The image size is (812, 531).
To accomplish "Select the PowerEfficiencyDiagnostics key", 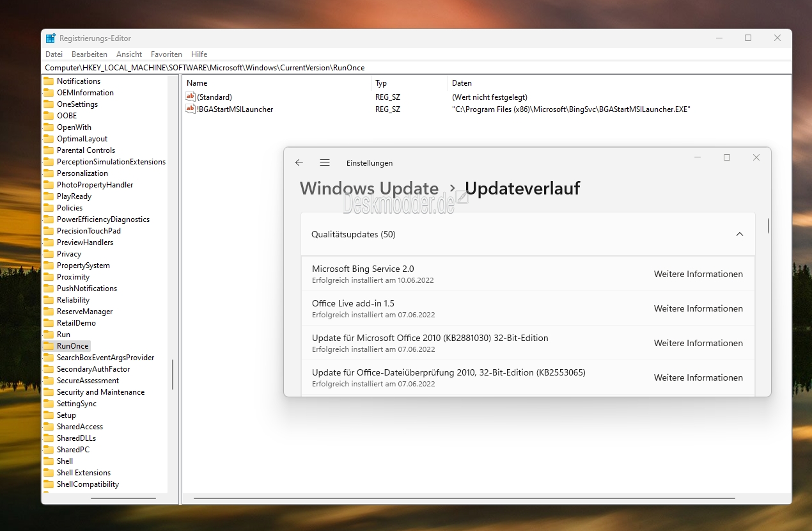I will tap(103, 219).
